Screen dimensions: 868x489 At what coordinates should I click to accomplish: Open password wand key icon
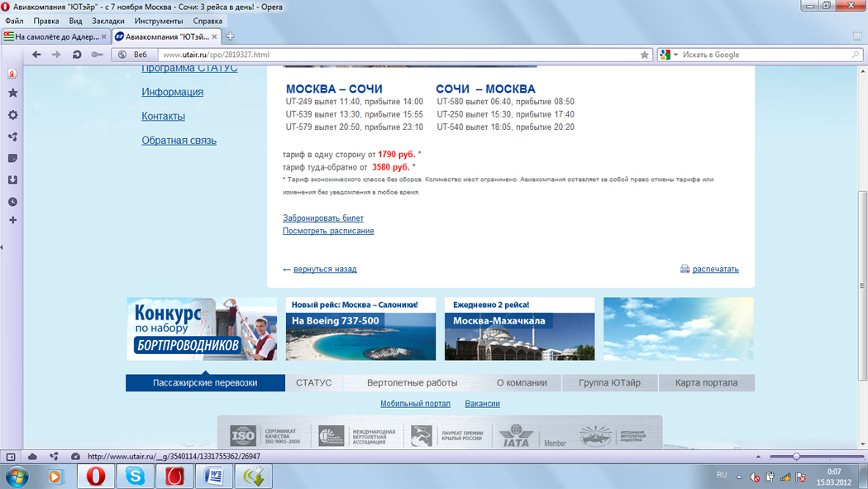98,55
